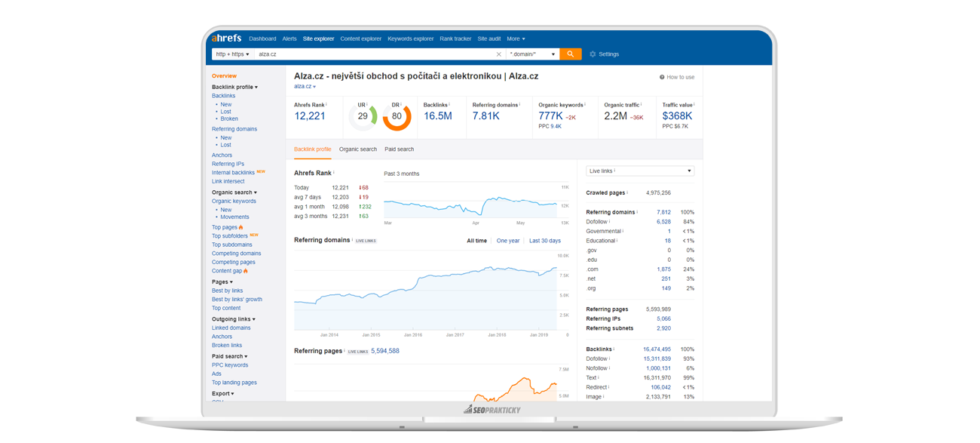Open Referring domains in the sidebar
The height and width of the screenshot is (443, 980).
234,129
